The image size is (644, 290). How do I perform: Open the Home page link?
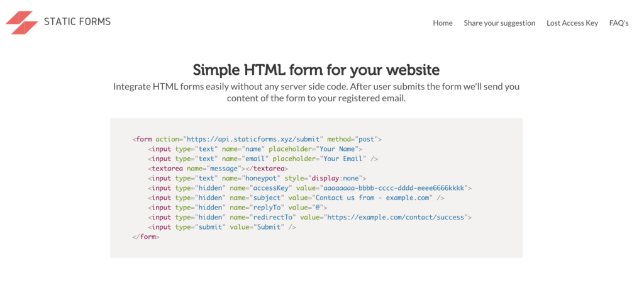[443, 23]
